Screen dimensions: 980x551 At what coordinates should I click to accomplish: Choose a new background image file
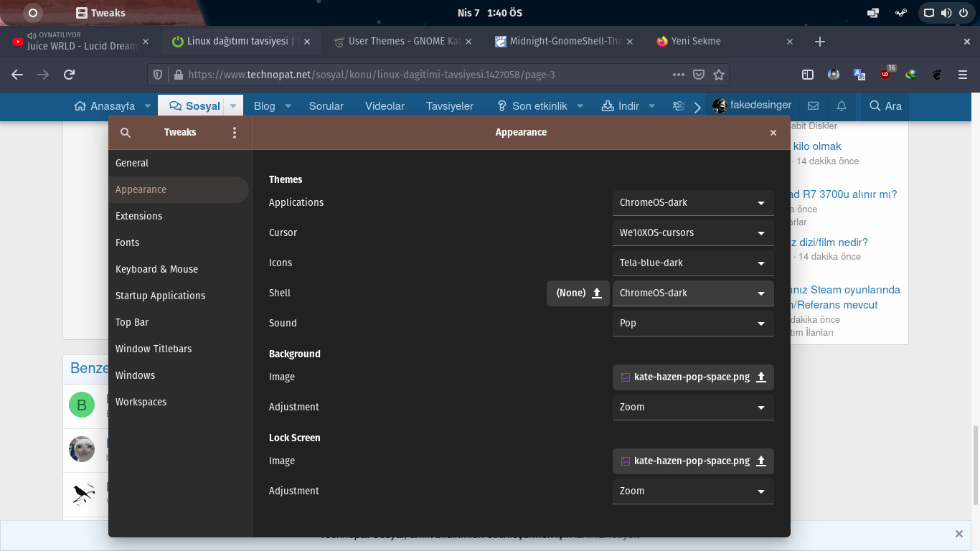[693, 377]
